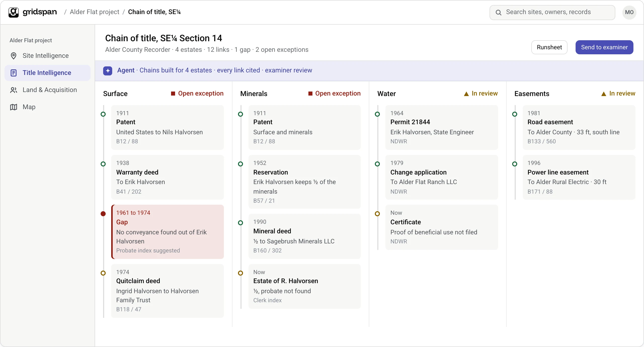The height and width of the screenshot is (347, 644).
Task: Click the gridspan logo icon
Action: [x=14, y=12]
